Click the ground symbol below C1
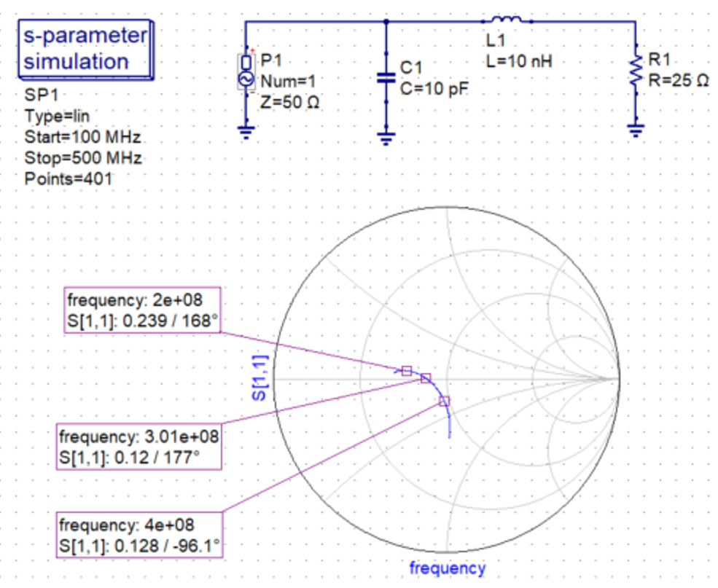Viewport: 718px width, 588px height. [386, 138]
